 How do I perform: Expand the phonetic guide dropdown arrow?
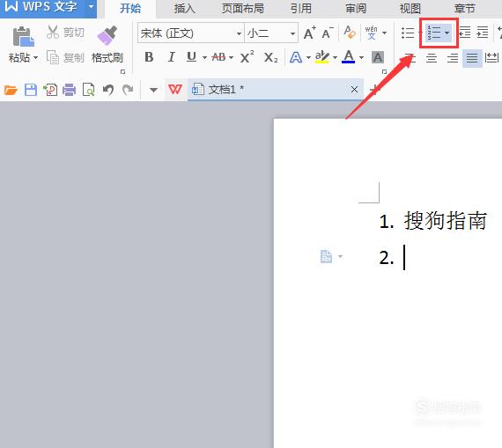[385, 33]
